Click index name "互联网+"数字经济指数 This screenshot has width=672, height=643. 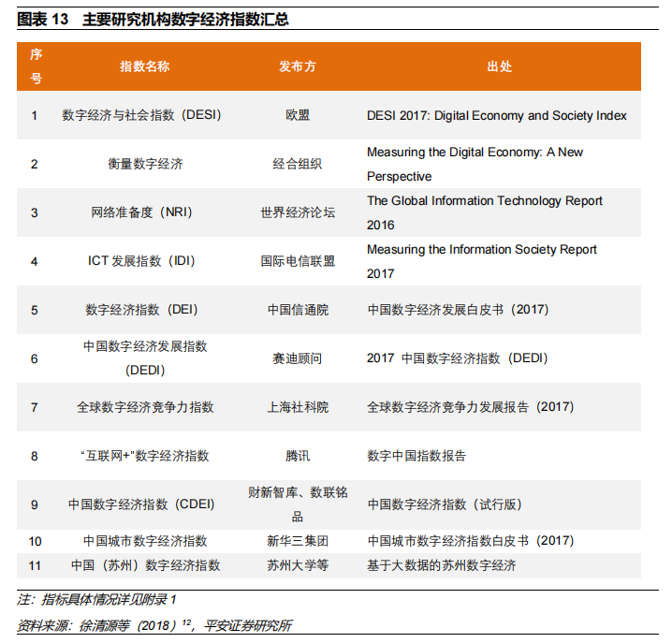pos(145,455)
